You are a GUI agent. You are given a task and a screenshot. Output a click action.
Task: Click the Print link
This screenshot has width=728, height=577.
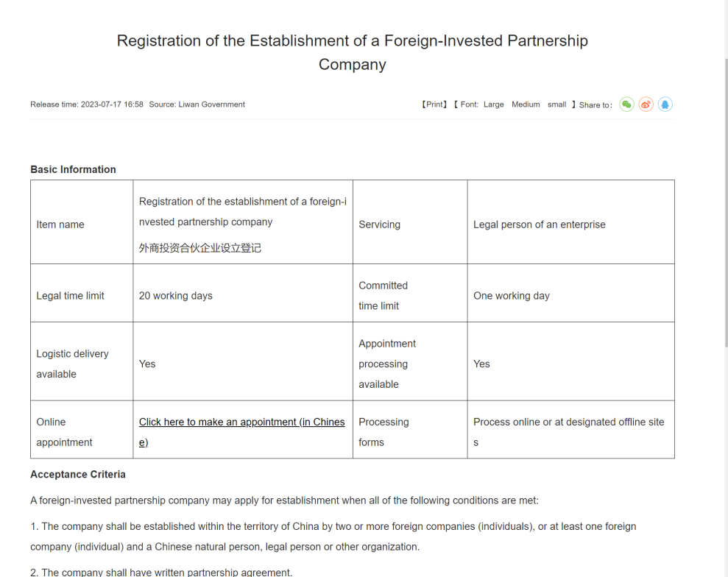pyautogui.click(x=434, y=105)
